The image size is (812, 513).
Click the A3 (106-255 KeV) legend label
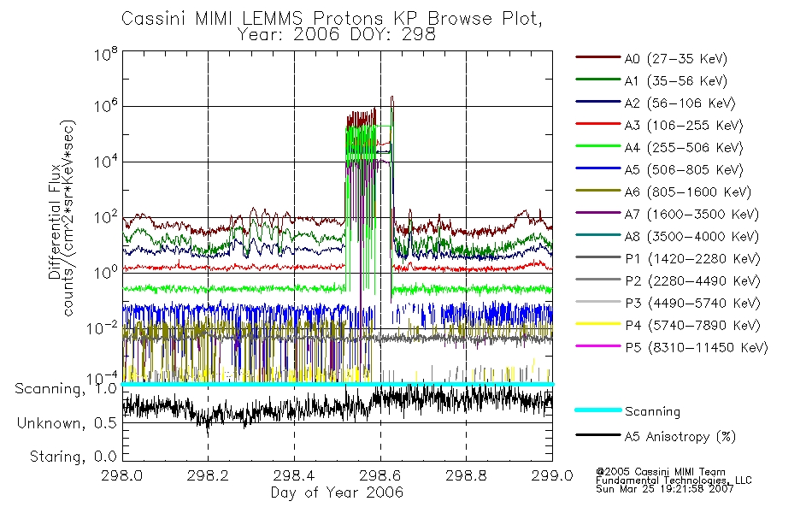[x=684, y=126]
